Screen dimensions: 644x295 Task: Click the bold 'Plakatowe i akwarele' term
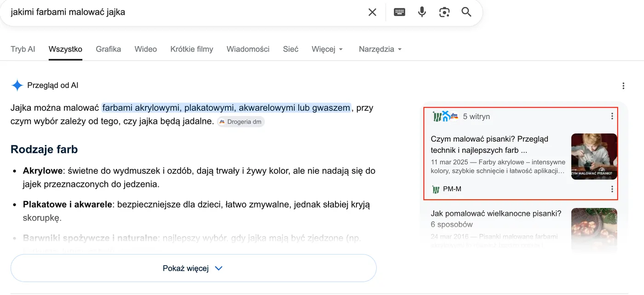(68, 204)
